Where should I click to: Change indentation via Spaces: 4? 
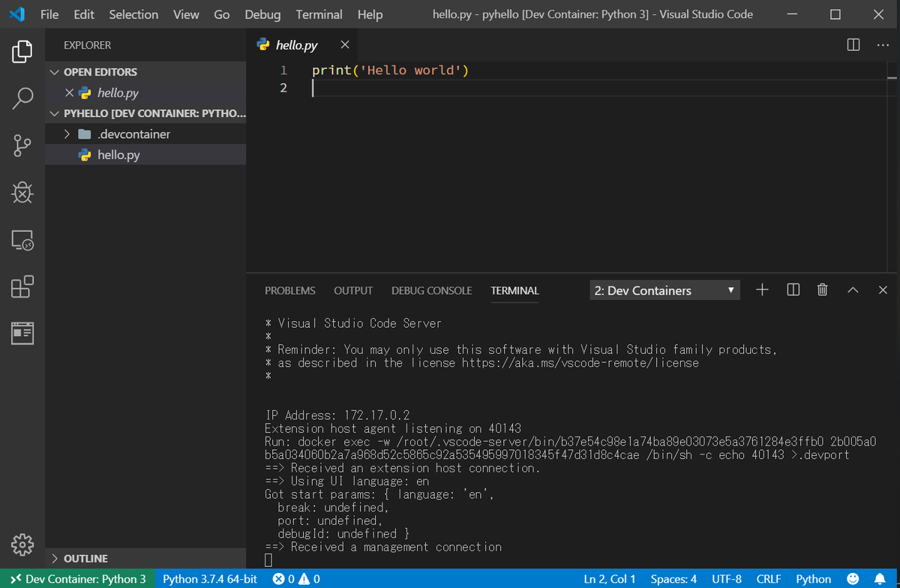coord(673,579)
